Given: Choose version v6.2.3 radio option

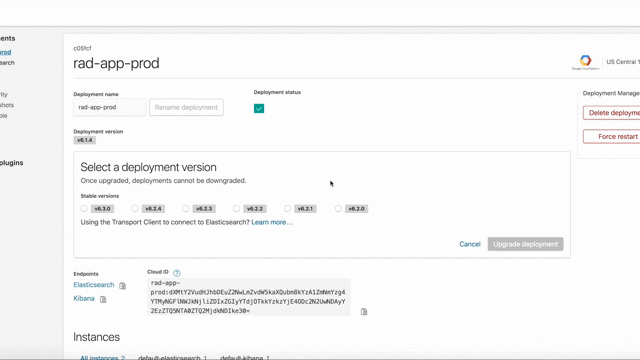Looking at the screenshot, I should [x=186, y=209].
